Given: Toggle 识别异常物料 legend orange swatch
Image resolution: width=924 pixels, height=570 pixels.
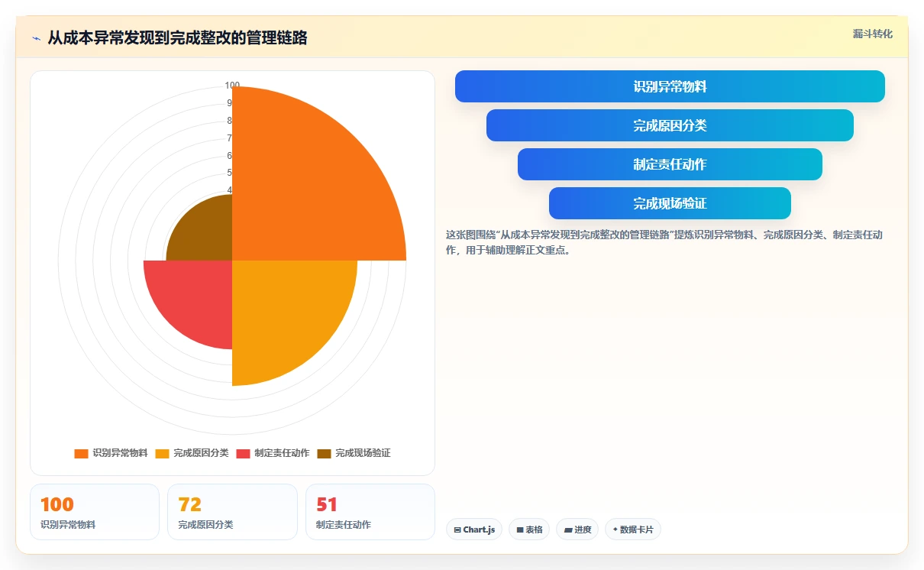Looking at the screenshot, I should pyautogui.click(x=81, y=453).
